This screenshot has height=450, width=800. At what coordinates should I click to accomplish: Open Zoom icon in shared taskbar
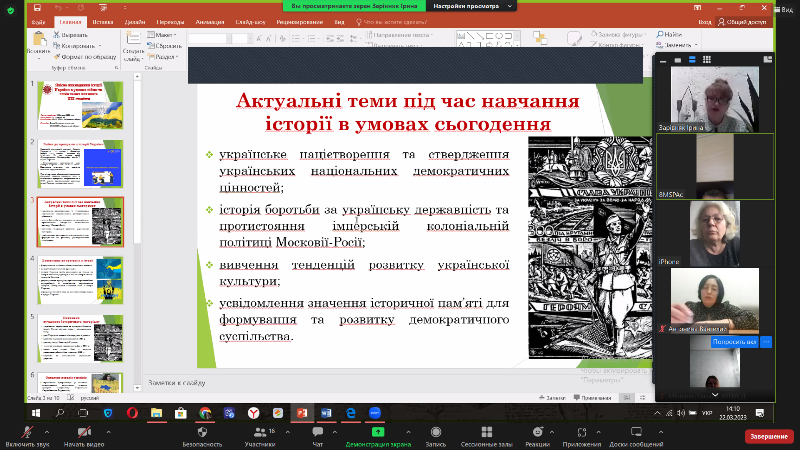pyautogui.click(x=375, y=413)
